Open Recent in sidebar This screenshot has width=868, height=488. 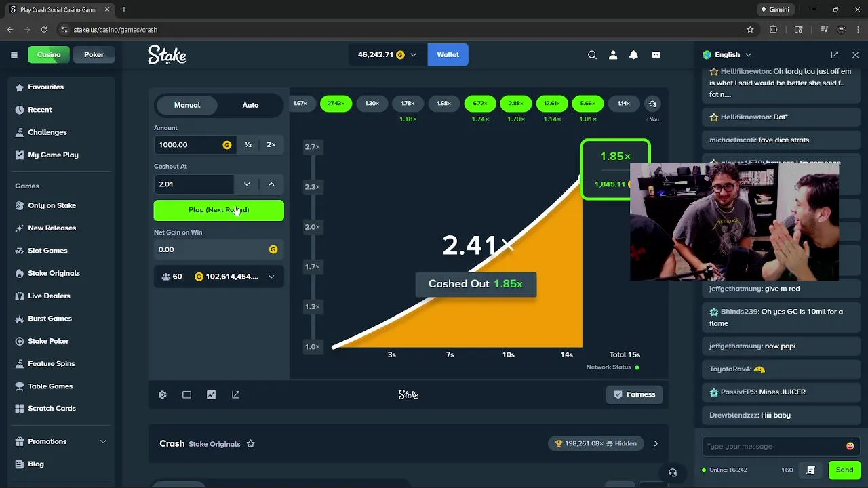(39, 110)
